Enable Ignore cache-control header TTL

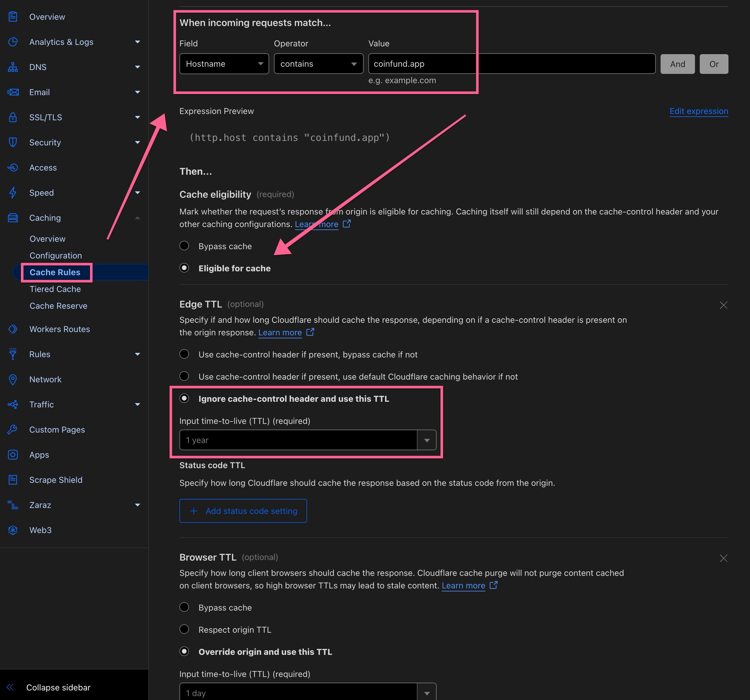185,399
